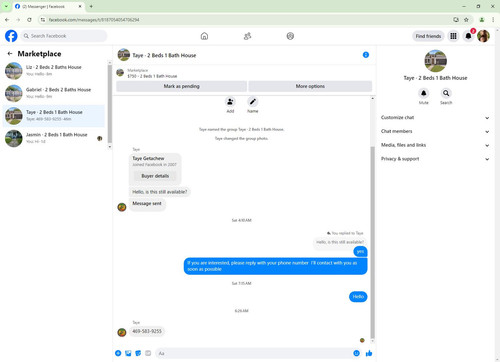
Task: Open the Home feed icon
Action: (x=204, y=36)
